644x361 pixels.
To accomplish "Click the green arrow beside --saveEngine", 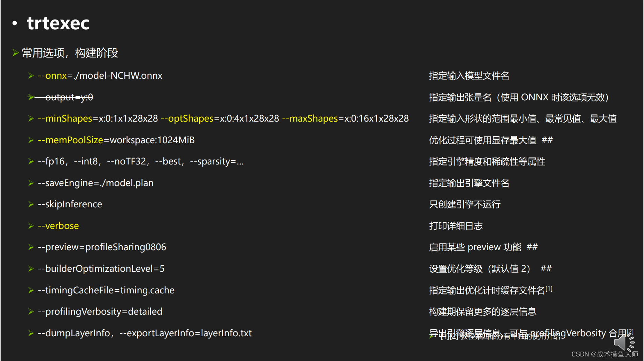I will [x=31, y=183].
